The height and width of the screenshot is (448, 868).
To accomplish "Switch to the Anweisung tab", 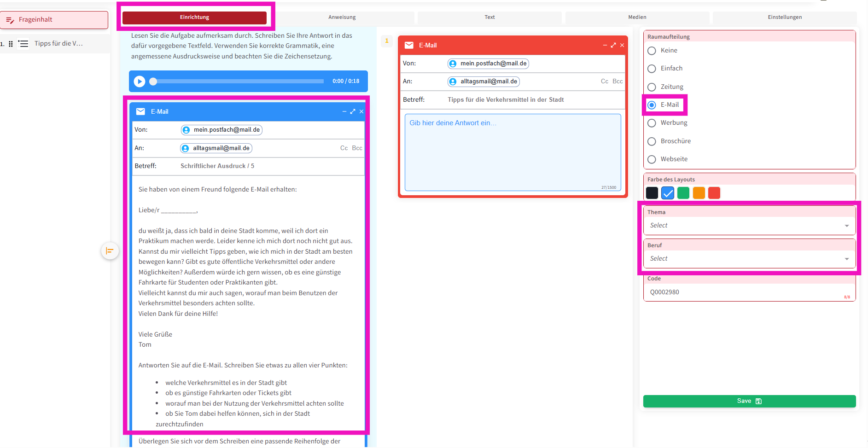I will tap(342, 17).
